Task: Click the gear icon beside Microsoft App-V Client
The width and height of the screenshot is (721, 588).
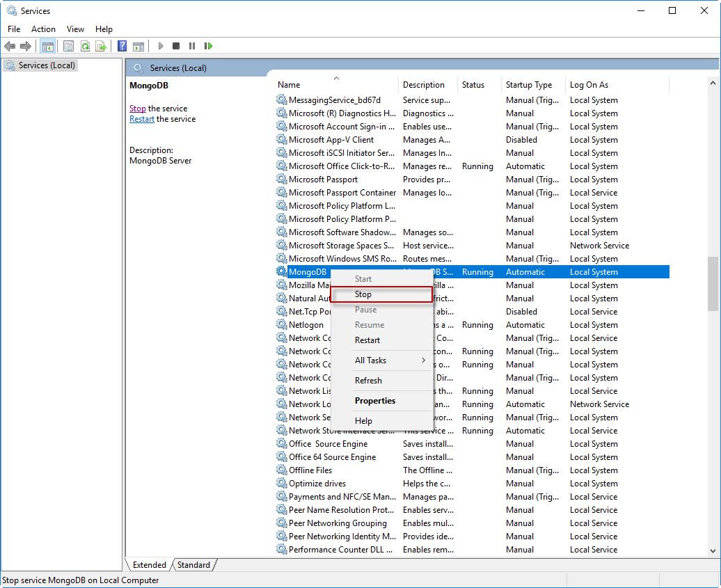Action: coord(281,139)
